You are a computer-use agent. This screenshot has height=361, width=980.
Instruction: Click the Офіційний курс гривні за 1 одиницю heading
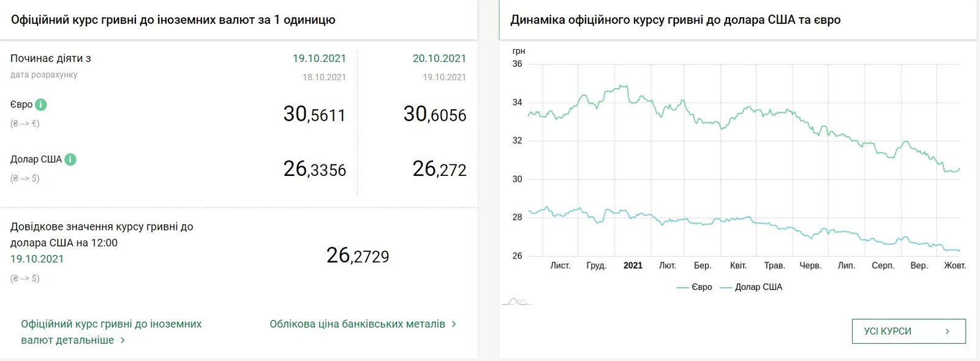[173, 20]
